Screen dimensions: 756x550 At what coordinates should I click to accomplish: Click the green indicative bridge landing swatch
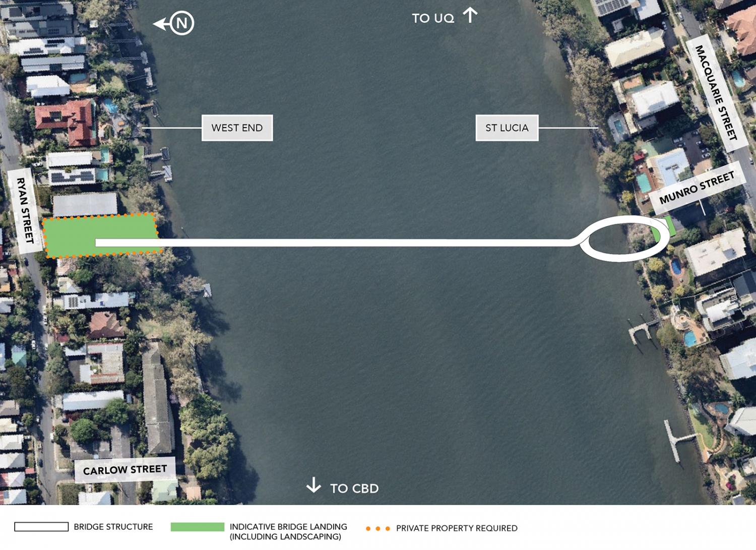[x=198, y=527]
